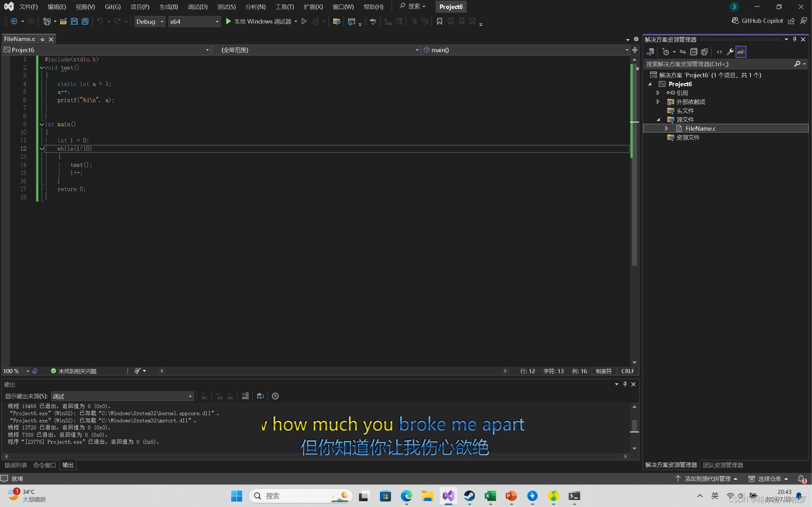Viewport: 812px width, 507px height.
Task: Click the pending changes filter clock icon
Action: (666, 52)
